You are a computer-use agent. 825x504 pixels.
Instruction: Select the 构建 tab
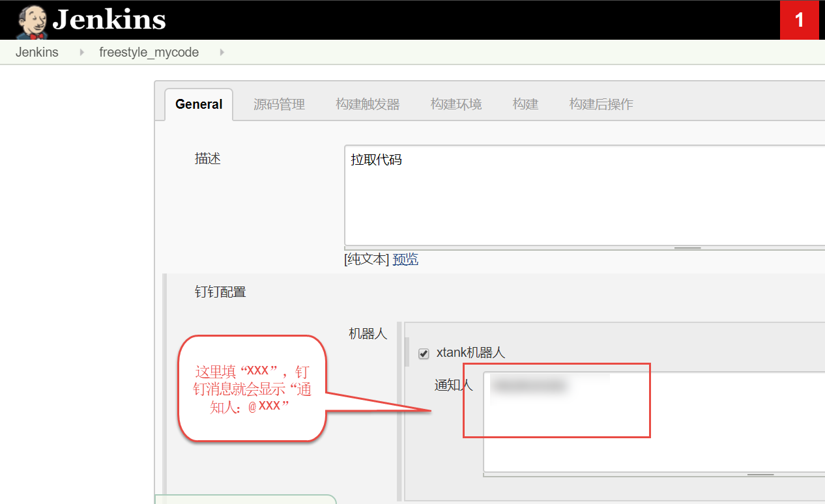525,104
